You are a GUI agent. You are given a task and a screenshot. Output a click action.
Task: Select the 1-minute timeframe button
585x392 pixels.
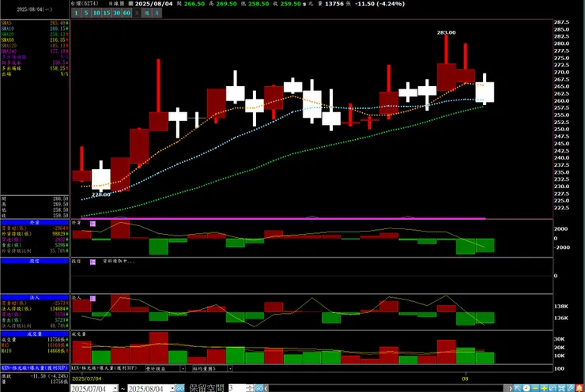pos(76,13)
